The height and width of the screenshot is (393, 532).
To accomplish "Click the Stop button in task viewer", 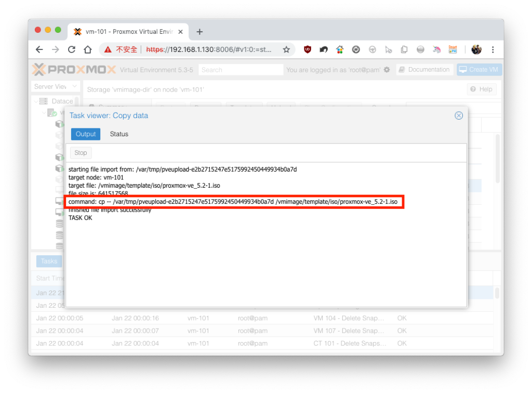I will tap(81, 153).
